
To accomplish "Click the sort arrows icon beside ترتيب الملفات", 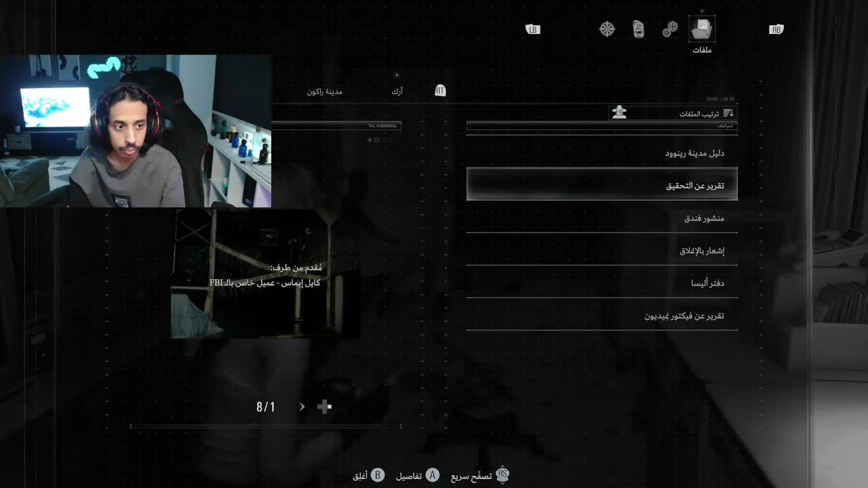I will point(728,113).
